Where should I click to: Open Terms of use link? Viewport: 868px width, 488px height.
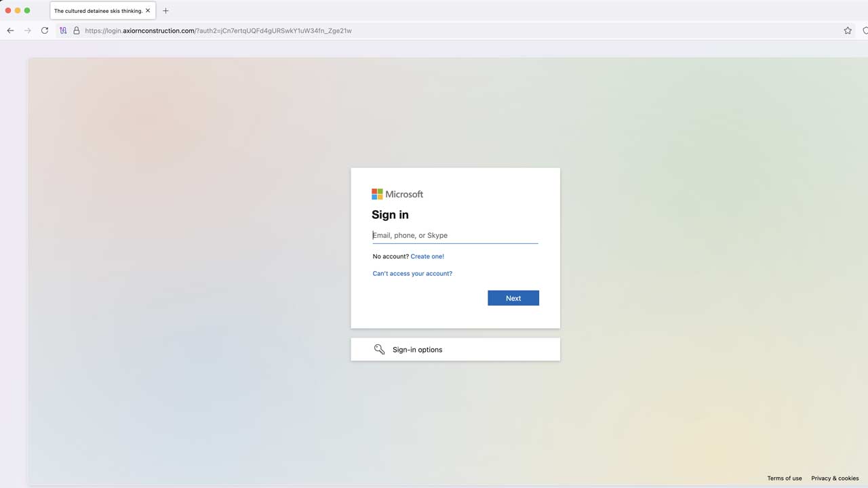click(785, 479)
